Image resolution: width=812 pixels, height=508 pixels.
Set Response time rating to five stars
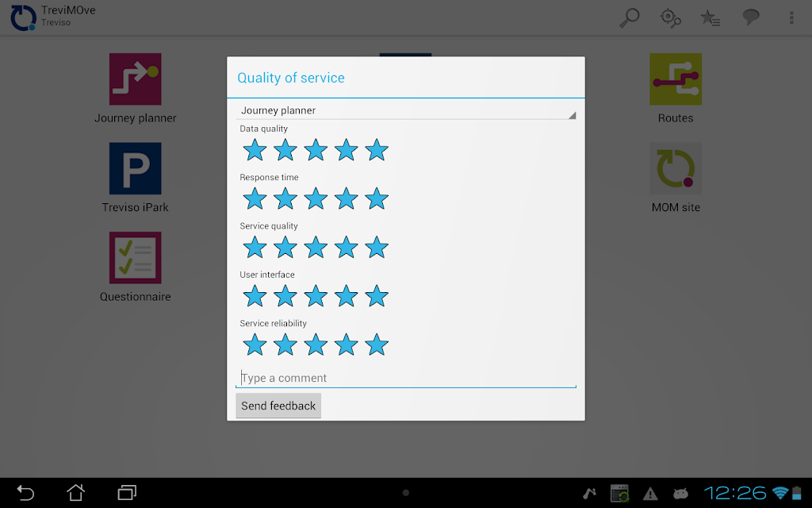377,198
